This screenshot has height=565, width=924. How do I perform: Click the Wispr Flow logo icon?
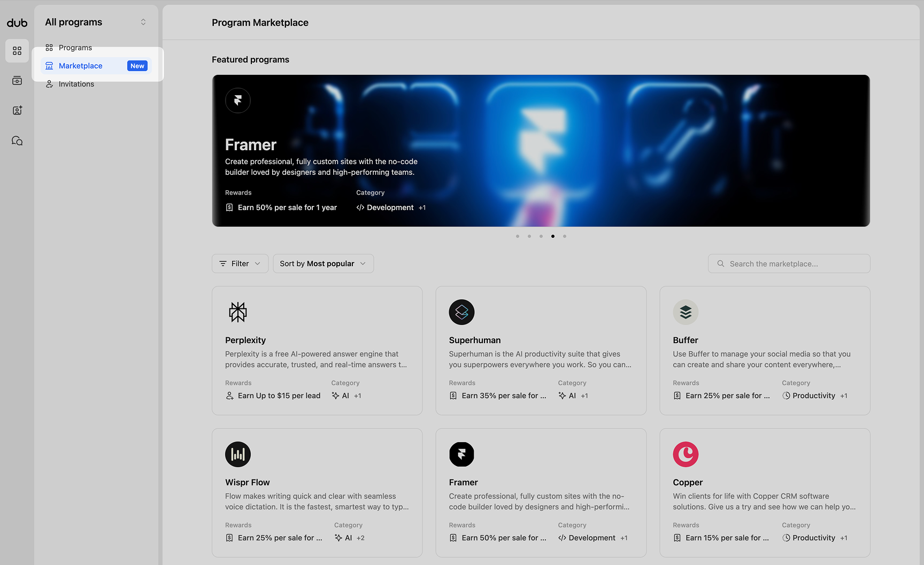237,454
